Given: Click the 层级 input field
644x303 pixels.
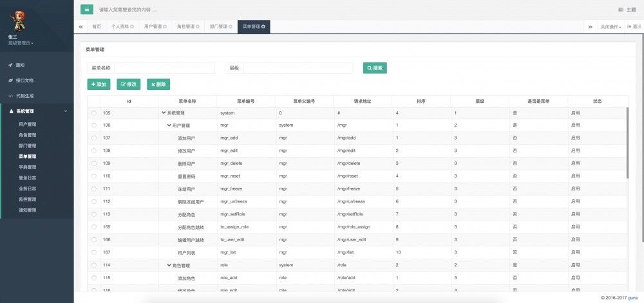Looking at the screenshot, I should coord(298,68).
